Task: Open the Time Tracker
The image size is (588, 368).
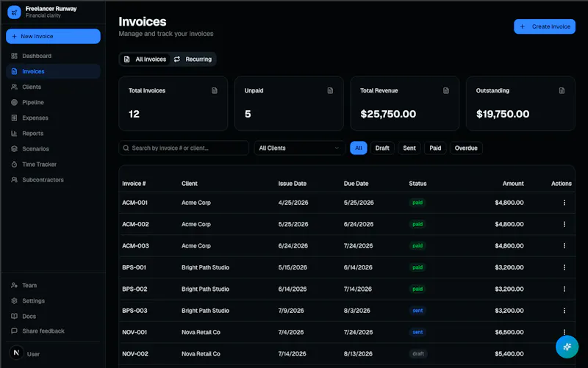Action: point(53,164)
